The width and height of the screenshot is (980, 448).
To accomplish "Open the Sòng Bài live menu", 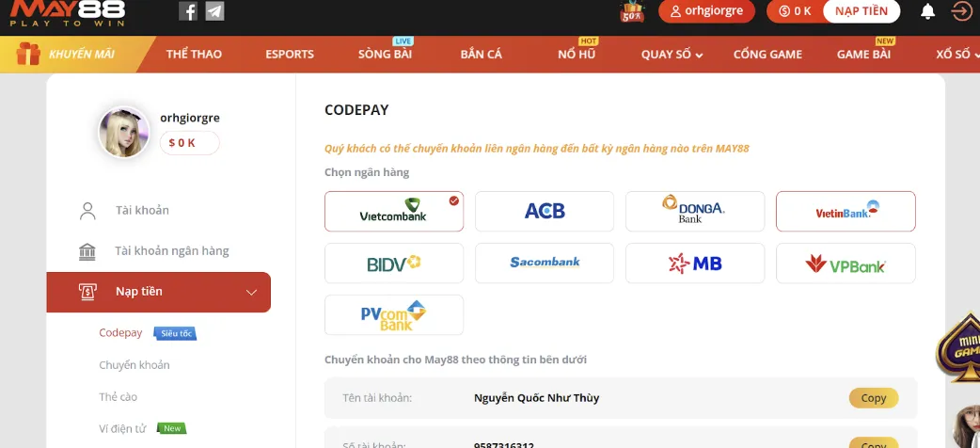I will coord(385,55).
